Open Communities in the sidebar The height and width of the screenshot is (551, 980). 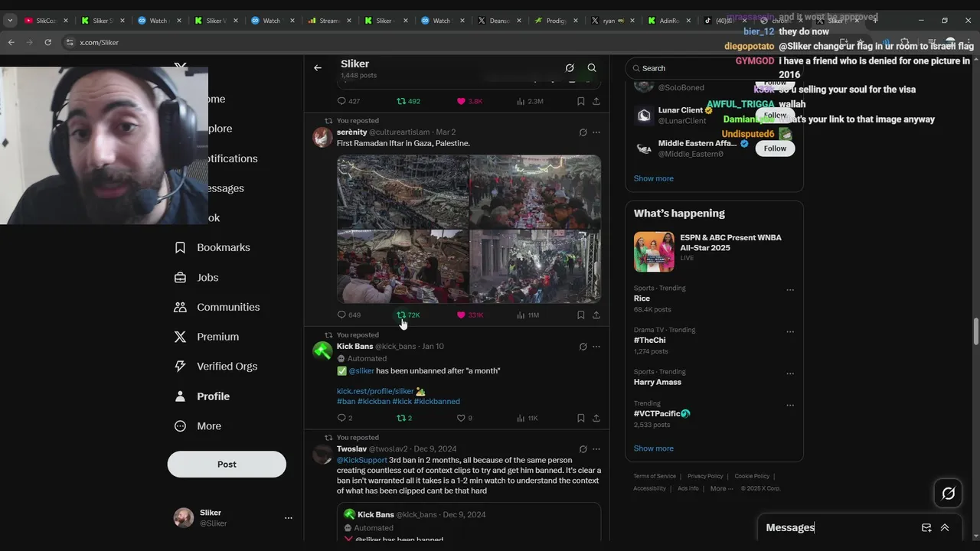tap(217, 307)
